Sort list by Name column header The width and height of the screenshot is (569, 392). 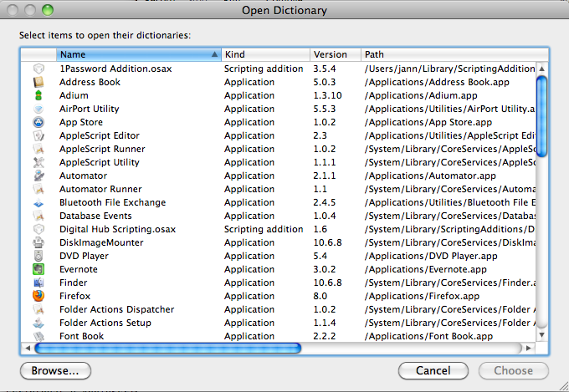click(134, 54)
